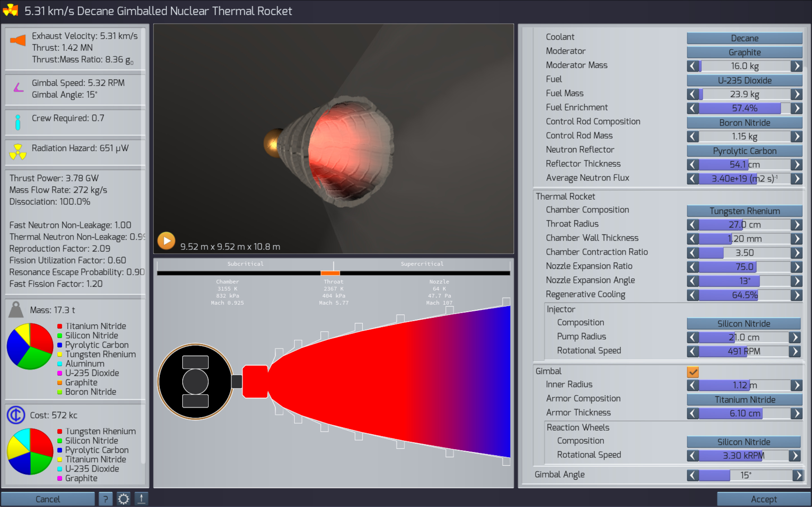
Task: Click the export arrow icon near Cancel
Action: [x=141, y=499]
